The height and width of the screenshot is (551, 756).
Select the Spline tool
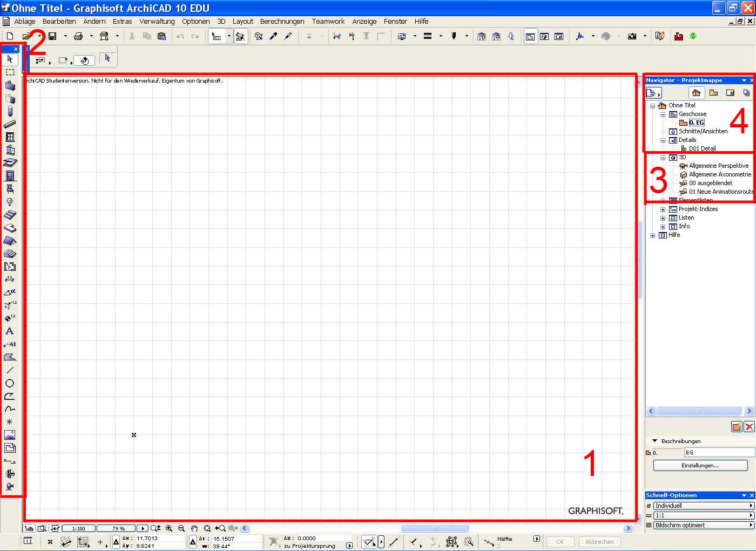coord(10,409)
